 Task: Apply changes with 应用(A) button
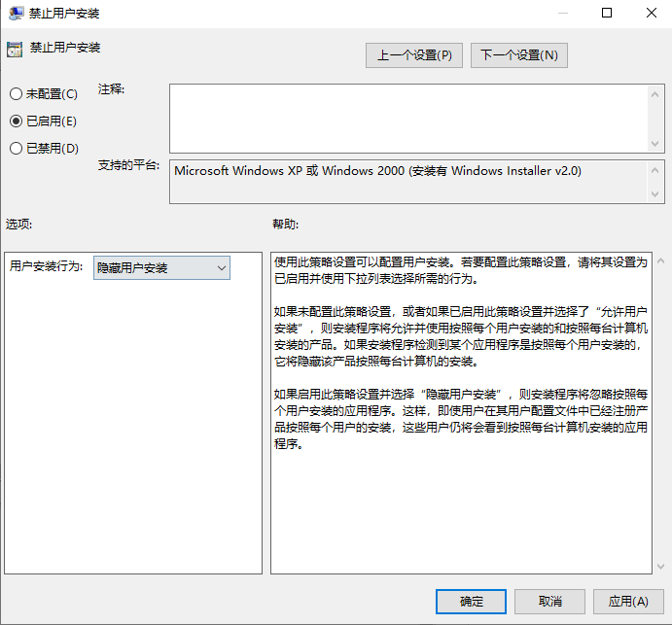tap(627, 602)
